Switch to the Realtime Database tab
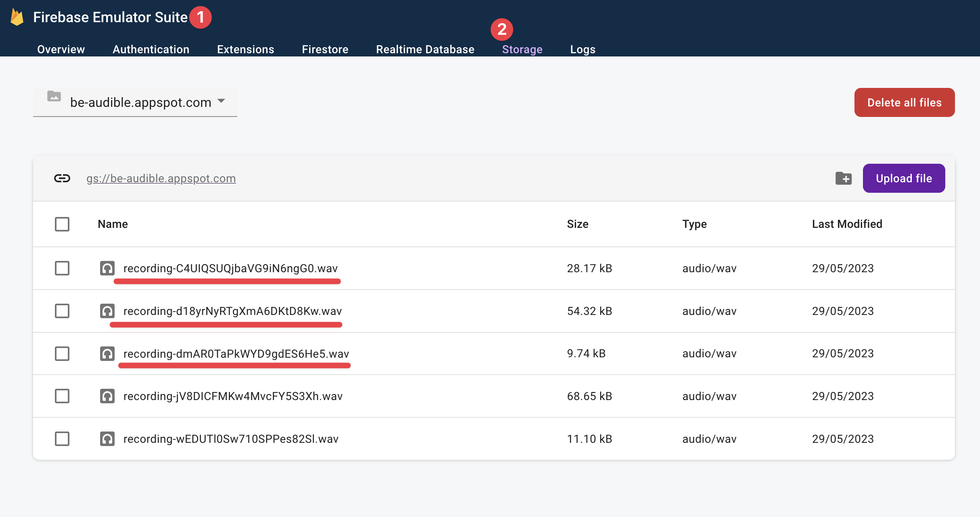 pos(425,49)
